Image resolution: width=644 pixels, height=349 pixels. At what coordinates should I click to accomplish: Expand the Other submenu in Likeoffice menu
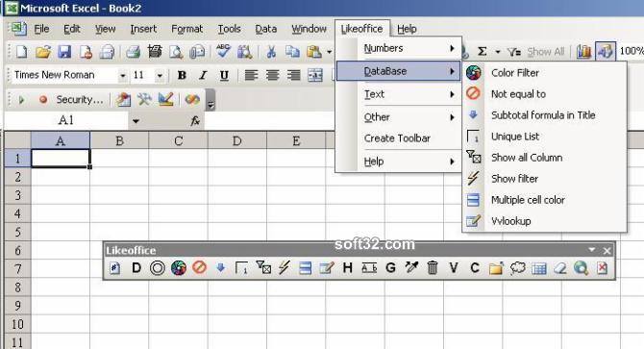[398, 117]
